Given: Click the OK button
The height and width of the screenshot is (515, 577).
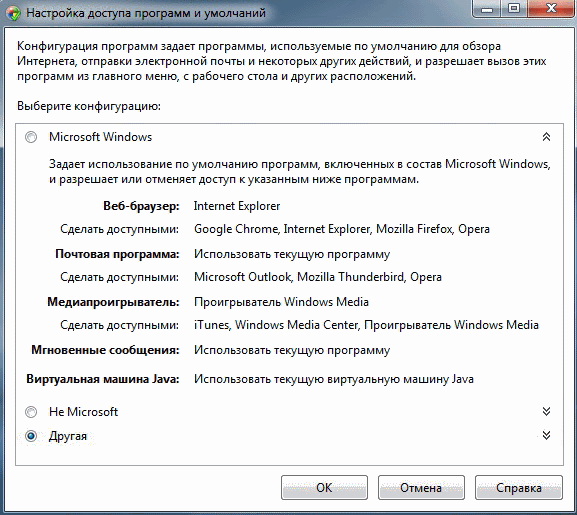Looking at the screenshot, I should [x=324, y=488].
